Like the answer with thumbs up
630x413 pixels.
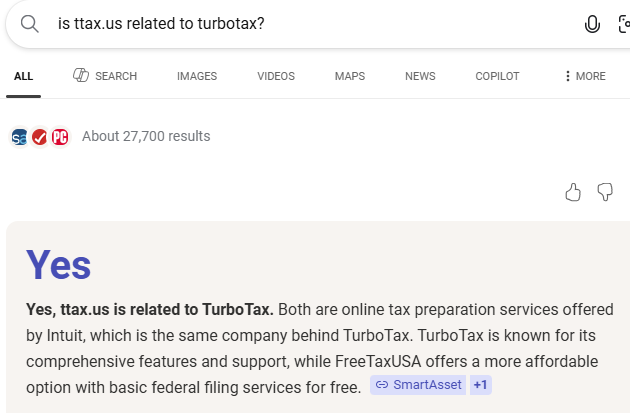tap(573, 192)
